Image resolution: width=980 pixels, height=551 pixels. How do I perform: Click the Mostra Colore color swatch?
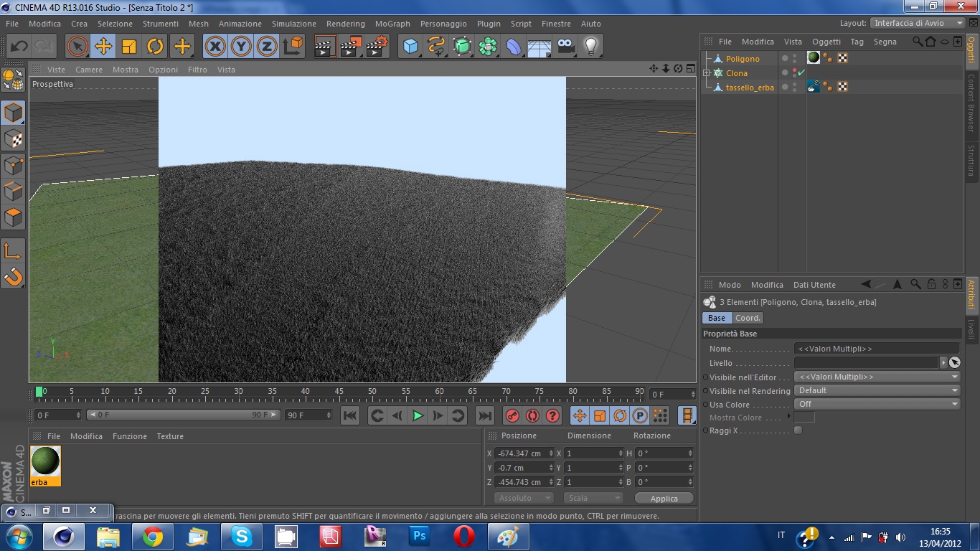[804, 418]
